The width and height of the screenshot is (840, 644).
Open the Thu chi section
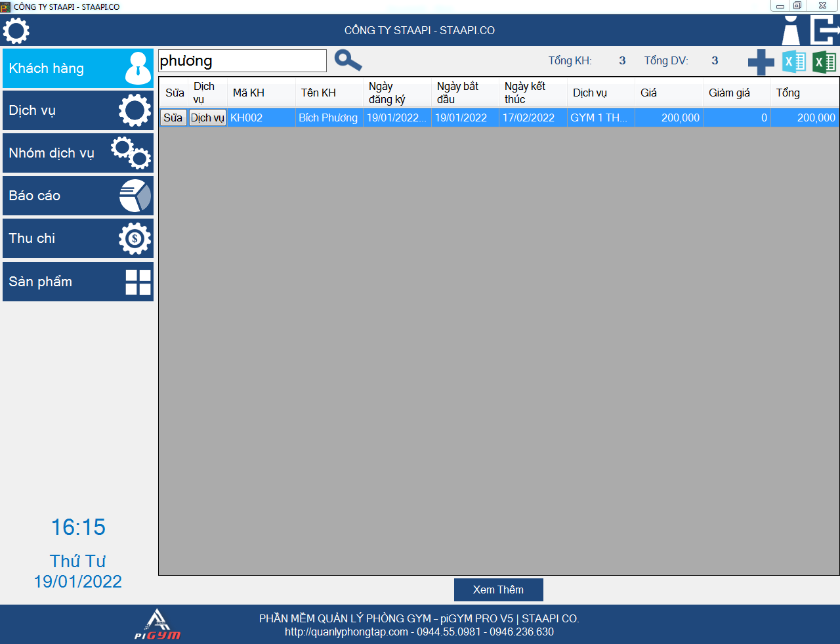coord(78,238)
